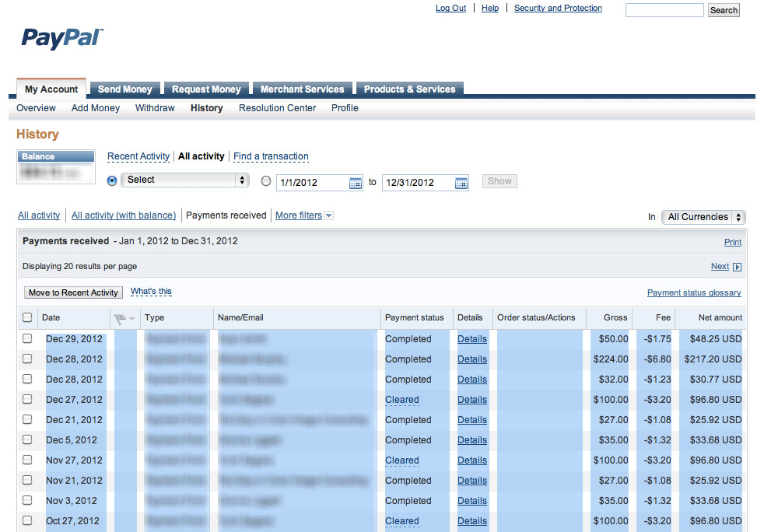The width and height of the screenshot is (764, 532).
Task: Open the Recent Activity link
Action: click(138, 156)
